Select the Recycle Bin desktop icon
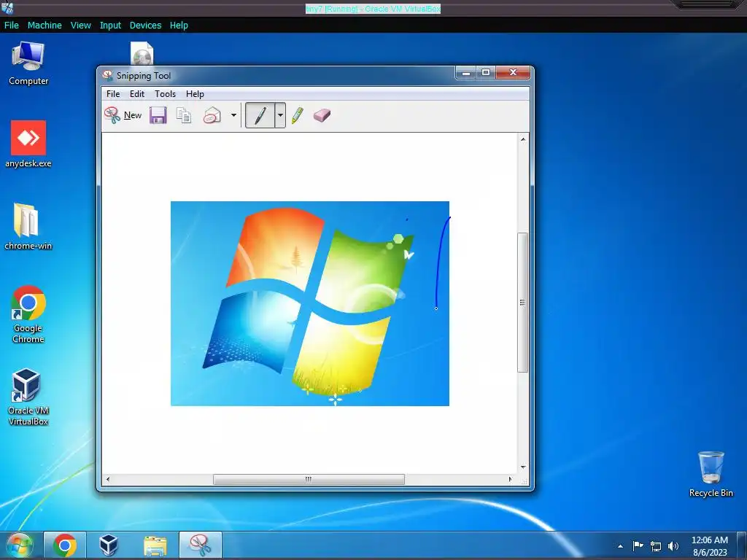The height and width of the screenshot is (560, 747). click(711, 474)
